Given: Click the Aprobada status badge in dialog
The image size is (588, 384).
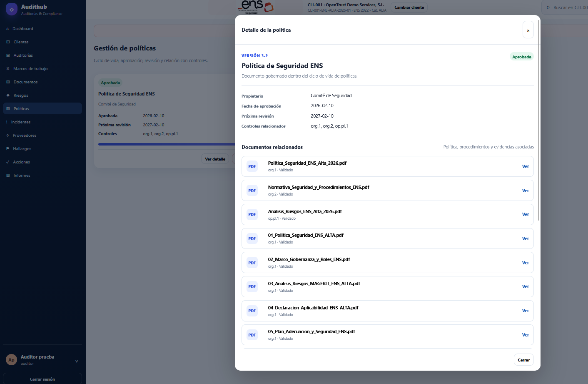Looking at the screenshot, I should 522,57.
